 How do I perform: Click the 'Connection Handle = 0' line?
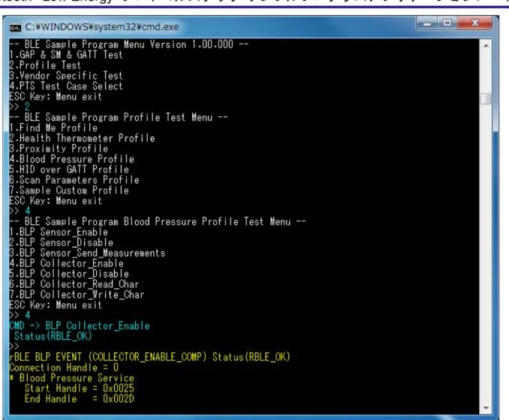click(x=64, y=367)
